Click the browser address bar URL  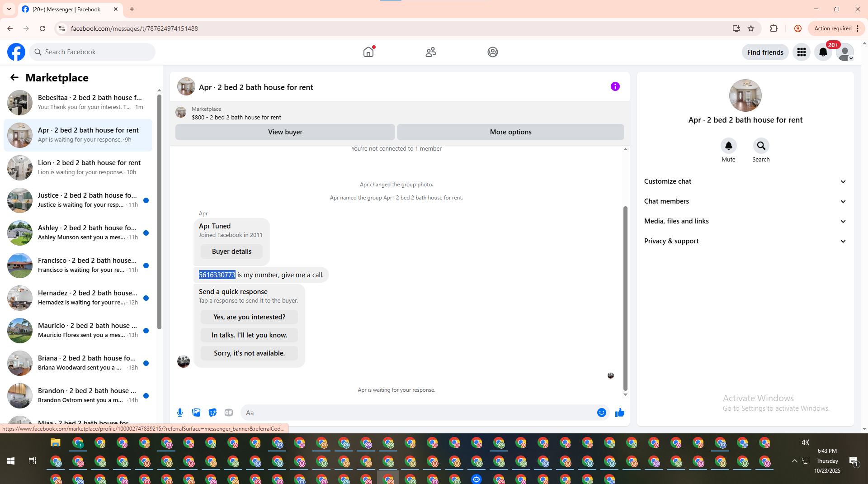[x=134, y=28]
